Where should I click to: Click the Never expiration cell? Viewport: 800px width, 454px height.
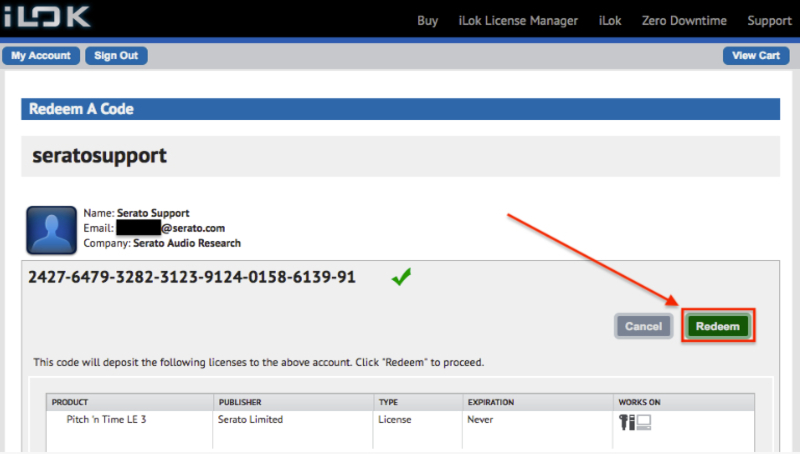pyautogui.click(x=480, y=419)
